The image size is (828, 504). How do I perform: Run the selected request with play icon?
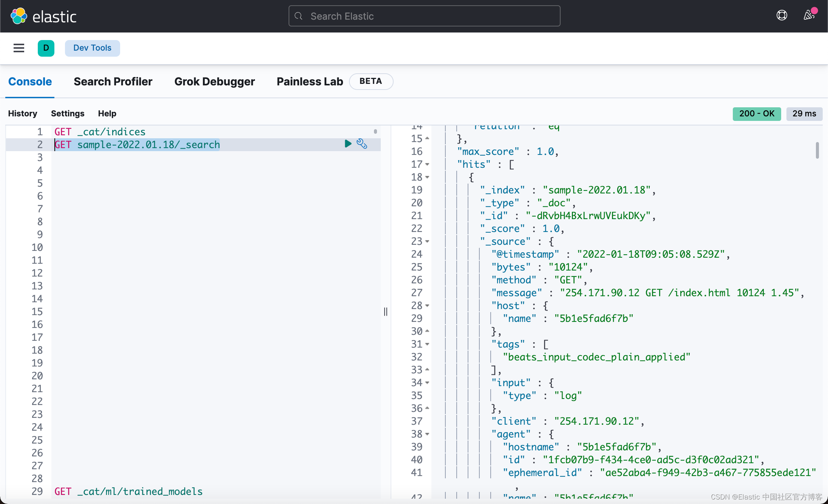click(x=348, y=144)
